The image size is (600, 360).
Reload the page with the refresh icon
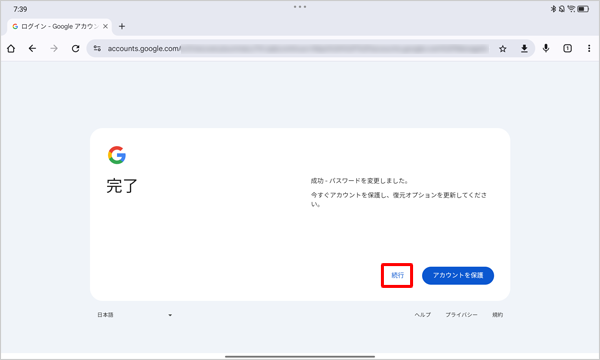pyautogui.click(x=75, y=49)
